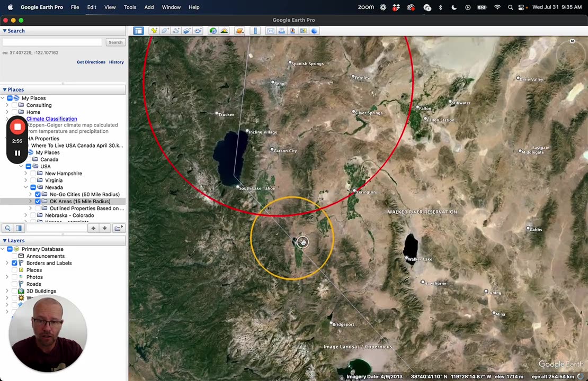Enable the Roads layer

(x=15, y=284)
